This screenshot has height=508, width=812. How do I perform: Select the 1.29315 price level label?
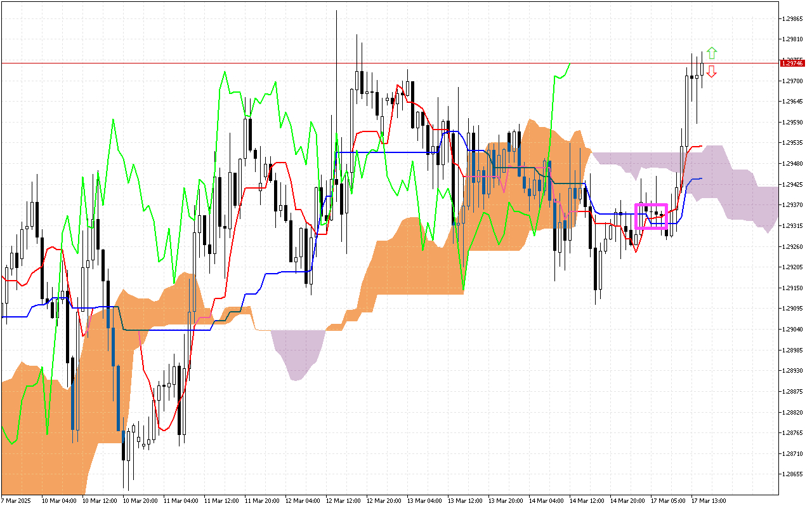pos(792,226)
